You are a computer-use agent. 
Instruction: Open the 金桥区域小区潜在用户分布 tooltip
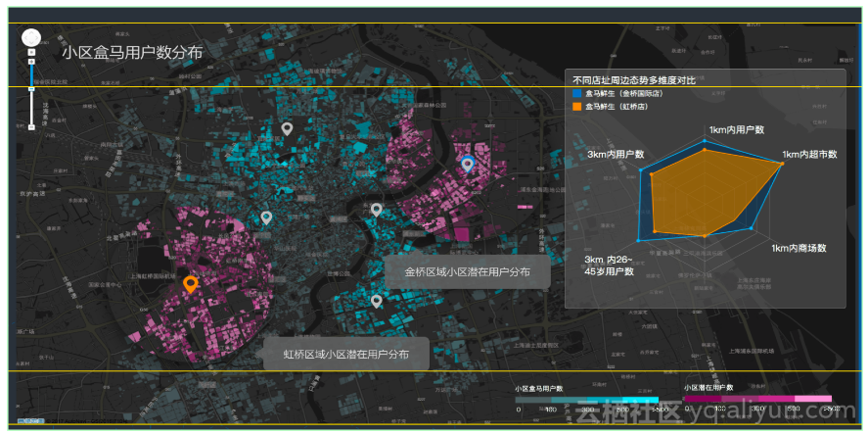[x=467, y=271]
